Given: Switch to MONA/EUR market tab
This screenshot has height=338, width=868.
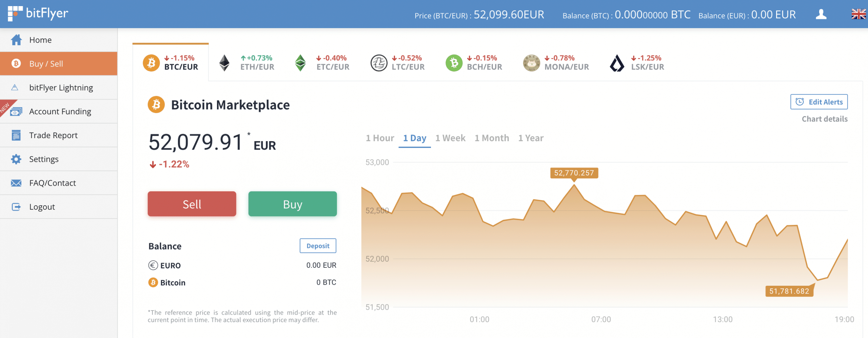Looking at the screenshot, I should click(556, 63).
